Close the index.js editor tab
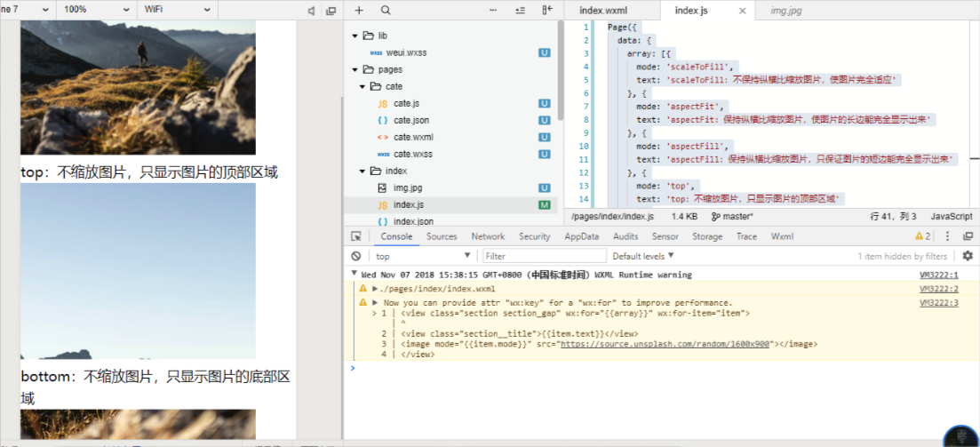This screenshot has height=447, width=980. (x=743, y=11)
